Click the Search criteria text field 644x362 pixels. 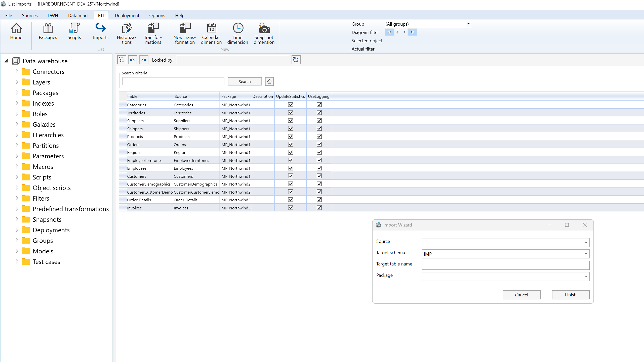[173, 81]
